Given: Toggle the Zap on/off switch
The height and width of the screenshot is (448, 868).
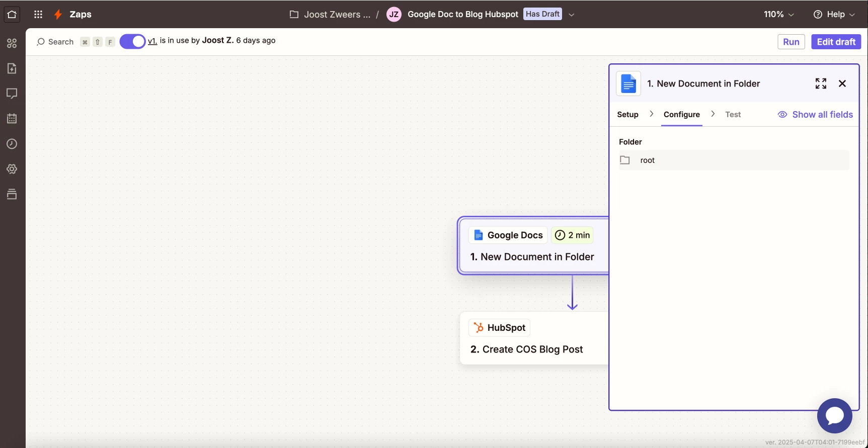Looking at the screenshot, I should click(x=132, y=41).
